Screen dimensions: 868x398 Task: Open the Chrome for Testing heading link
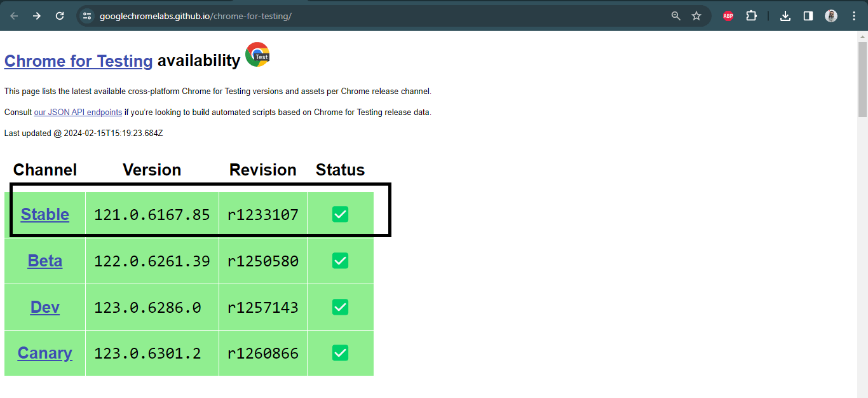[x=79, y=61]
